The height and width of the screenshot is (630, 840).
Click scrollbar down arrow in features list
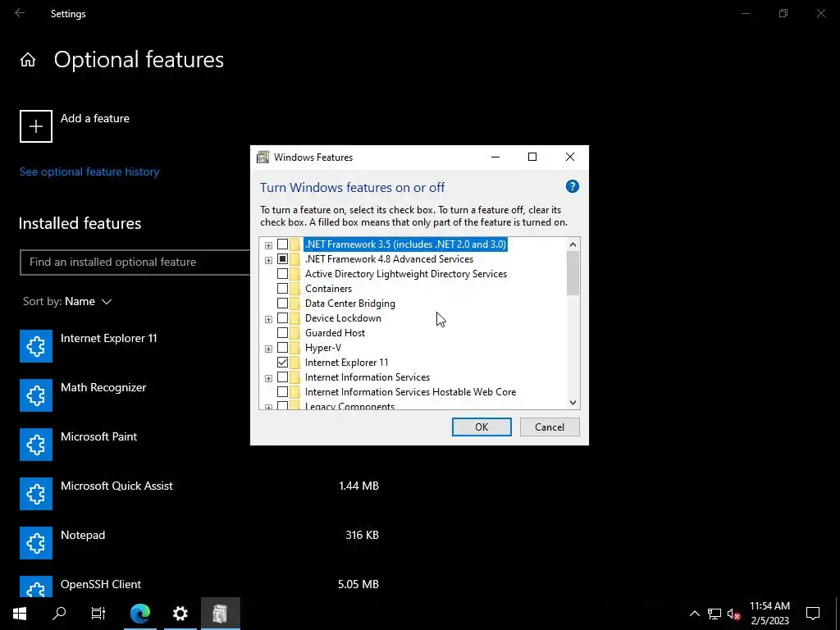[573, 402]
